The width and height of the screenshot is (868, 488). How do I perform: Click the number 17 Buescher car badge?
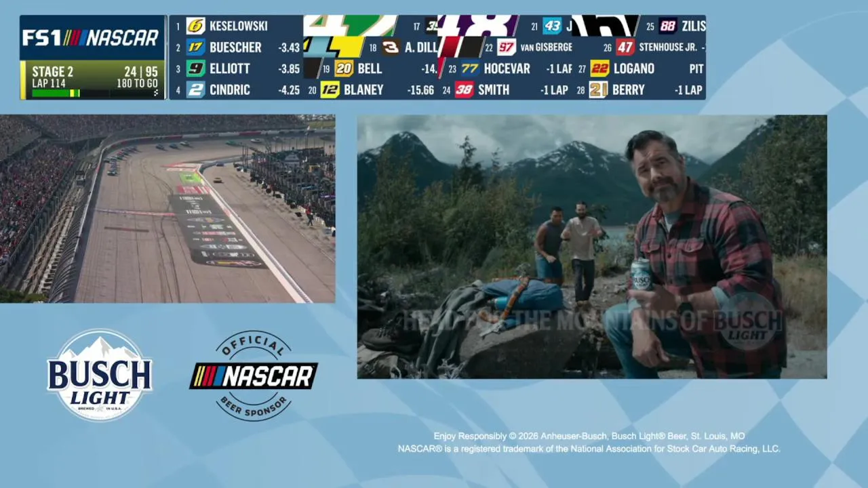pyautogui.click(x=196, y=47)
